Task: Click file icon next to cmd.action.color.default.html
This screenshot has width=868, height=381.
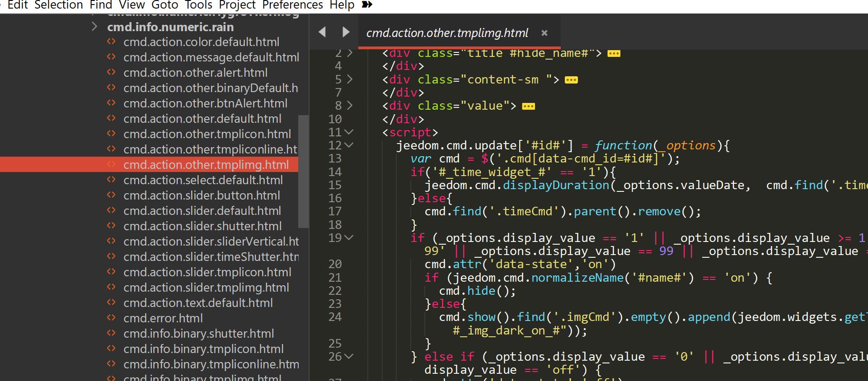Action: pyautogui.click(x=111, y=42)
